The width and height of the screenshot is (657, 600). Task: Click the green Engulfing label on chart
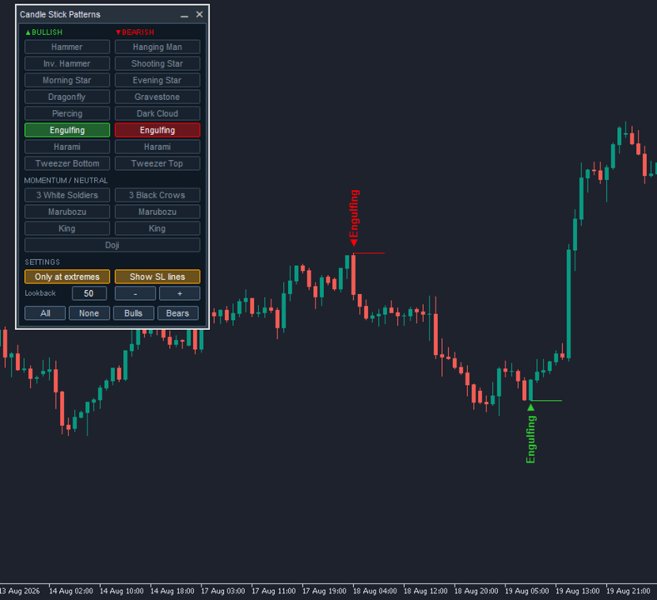pyautogui.click(x=530, y=440)
